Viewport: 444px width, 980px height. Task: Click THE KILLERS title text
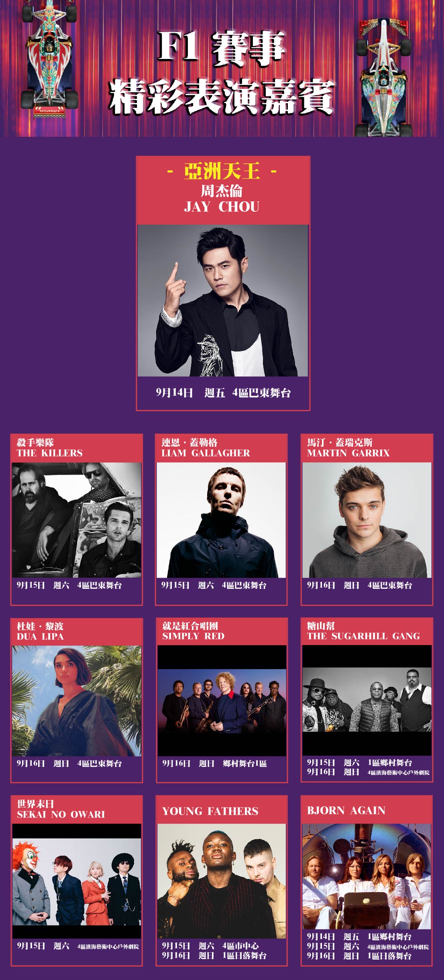point(49,453)
